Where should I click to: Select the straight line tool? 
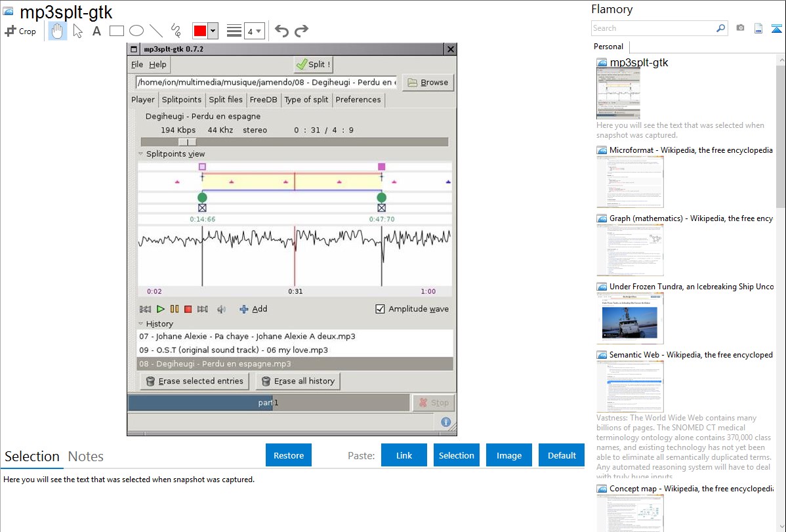coord(156,31)
